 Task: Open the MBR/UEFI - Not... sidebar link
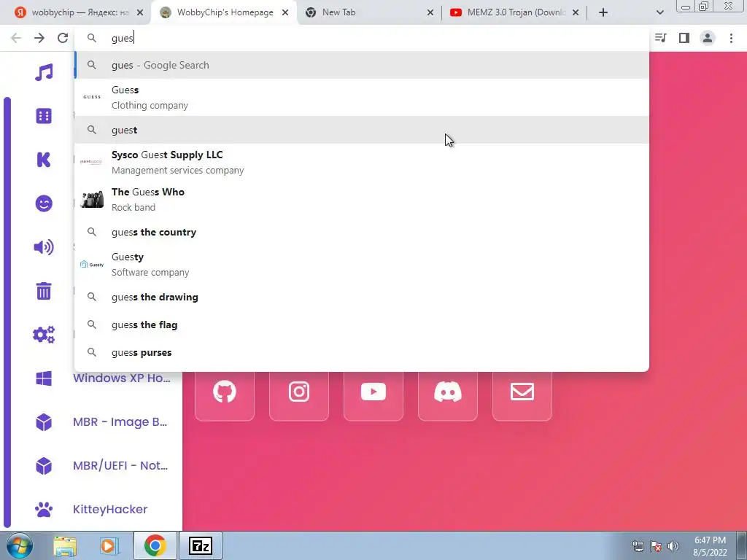(120, 466)
